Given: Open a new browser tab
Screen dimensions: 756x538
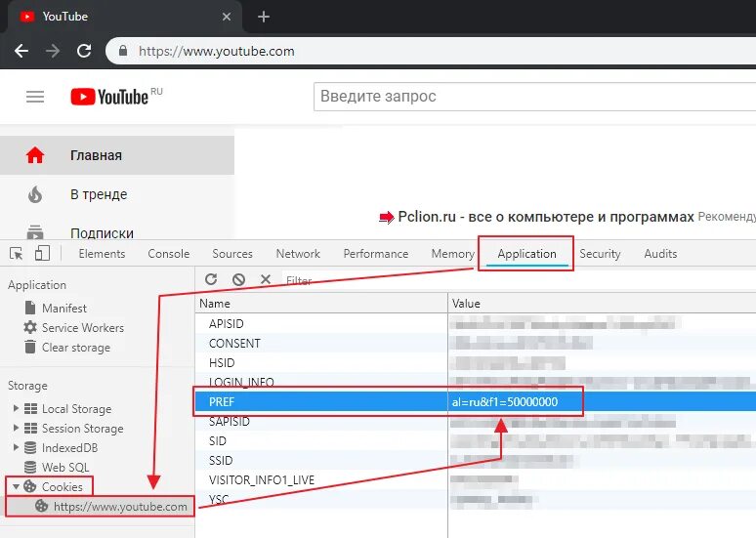Looking at the screenshot, I should 264,17.
